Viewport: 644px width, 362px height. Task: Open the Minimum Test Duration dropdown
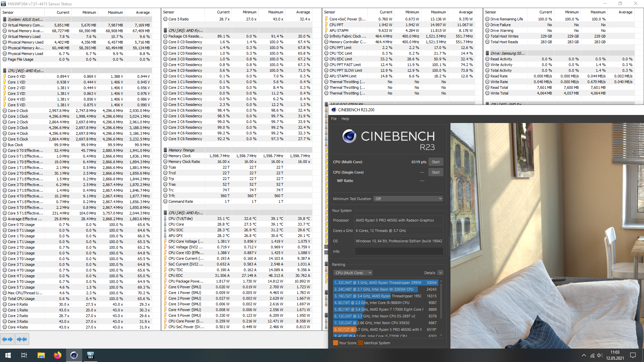tap(409, 199)
